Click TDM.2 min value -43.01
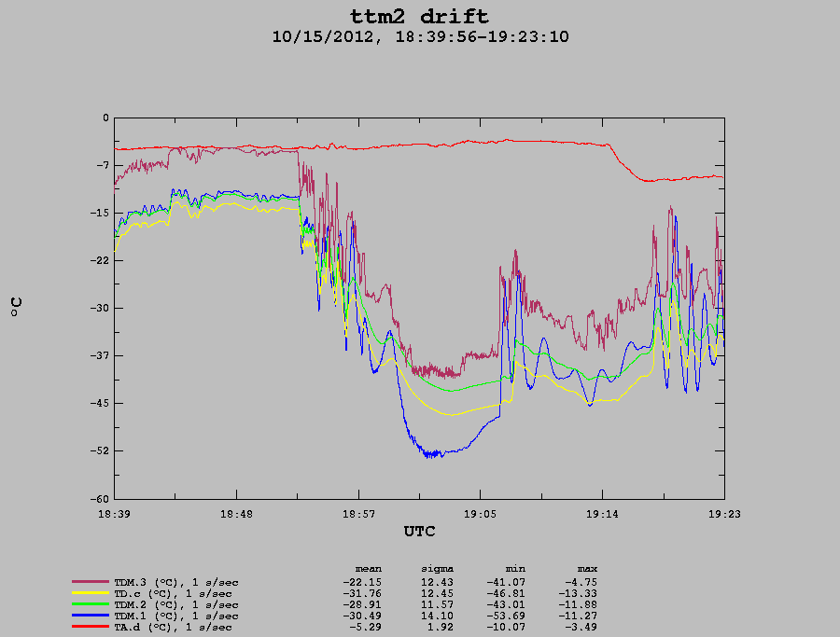Image resolution: width=840 pixels, height=637 pixels. coord(506,605)
